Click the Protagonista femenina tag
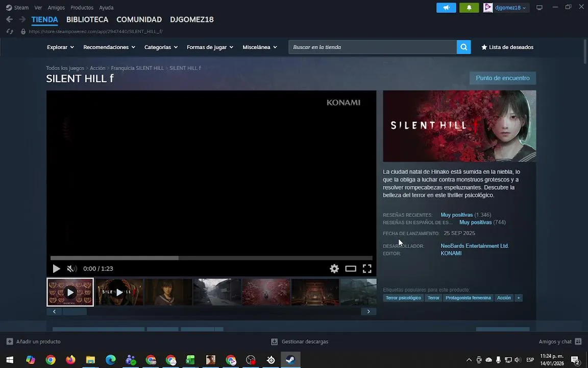Screen dimensions: 588x368 click(x=468, y=298)
